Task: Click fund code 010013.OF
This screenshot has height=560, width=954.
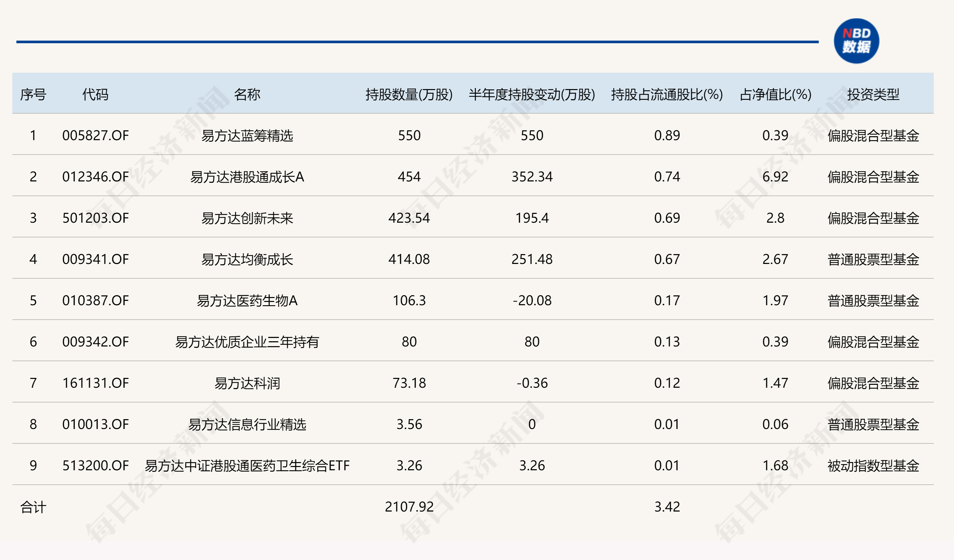Action: coord(95,424)
